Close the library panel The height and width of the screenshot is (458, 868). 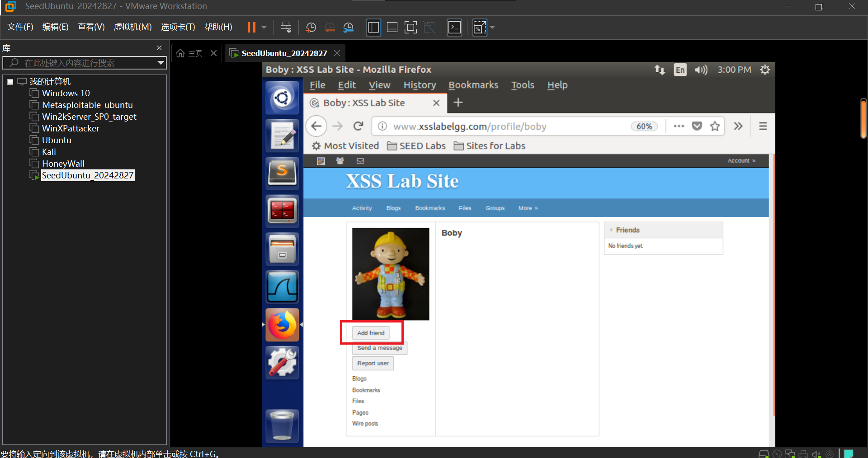pos(159,48)
